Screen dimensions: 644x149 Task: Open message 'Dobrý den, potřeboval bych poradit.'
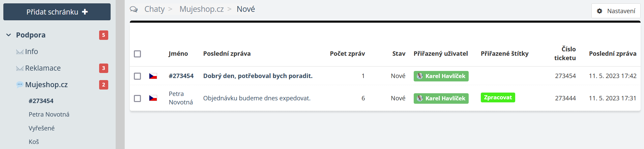pyautogui.click(x=258, y=76)
